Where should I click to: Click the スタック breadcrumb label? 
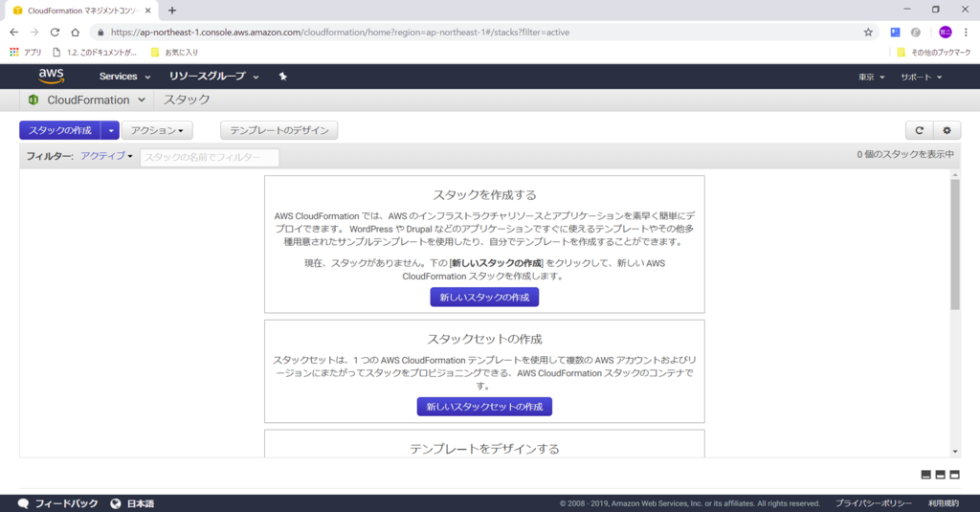187,100
